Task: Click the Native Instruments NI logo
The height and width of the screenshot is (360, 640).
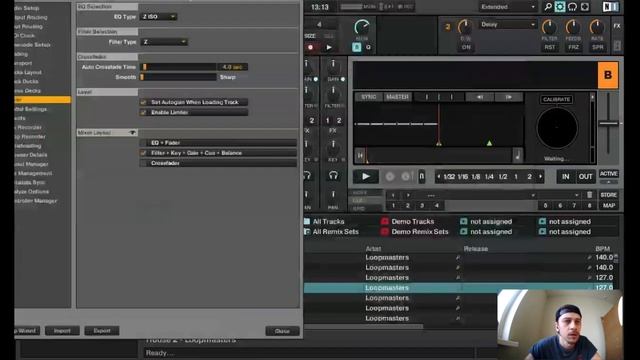Action: (x=611, y=7)
